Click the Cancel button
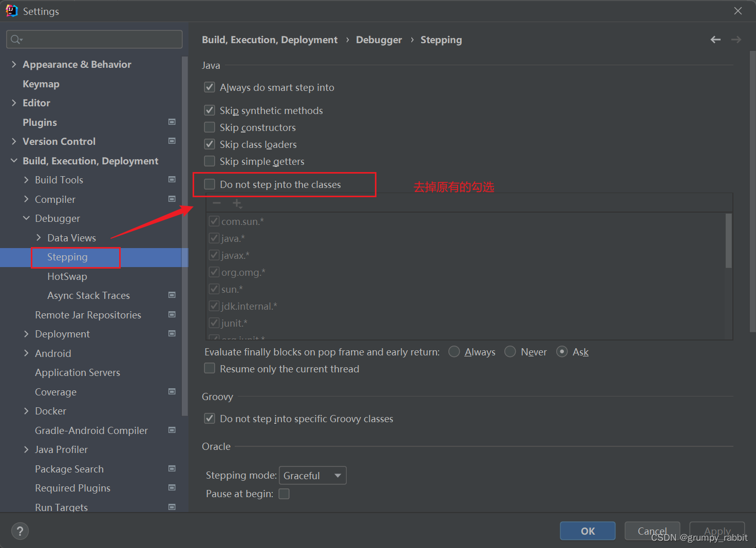756x548 pixels. point(652,531)
